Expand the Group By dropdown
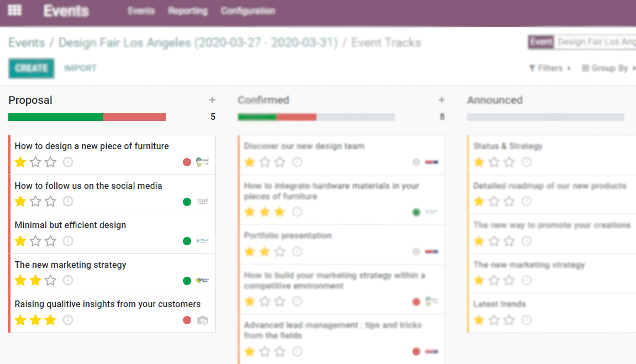 point(608,68)
